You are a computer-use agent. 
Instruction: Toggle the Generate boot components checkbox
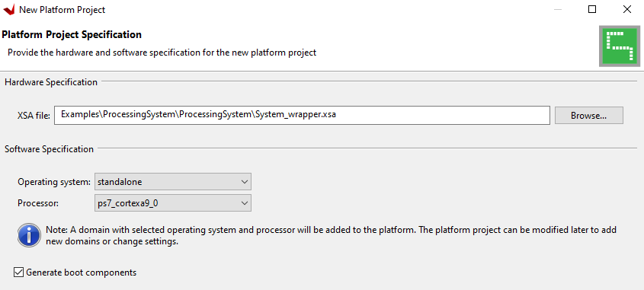(18, 272)
